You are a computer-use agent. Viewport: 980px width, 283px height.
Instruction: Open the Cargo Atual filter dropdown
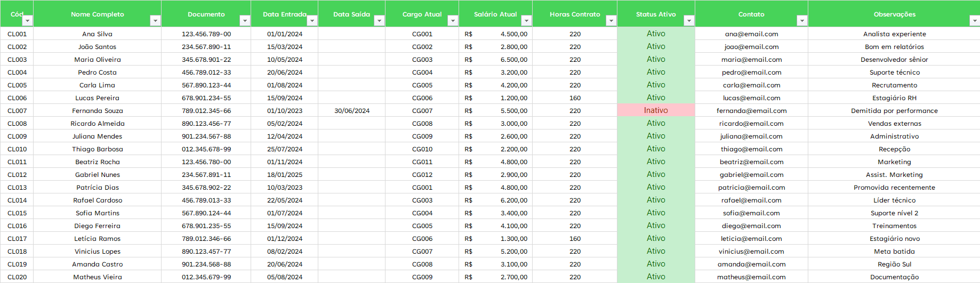453,21
